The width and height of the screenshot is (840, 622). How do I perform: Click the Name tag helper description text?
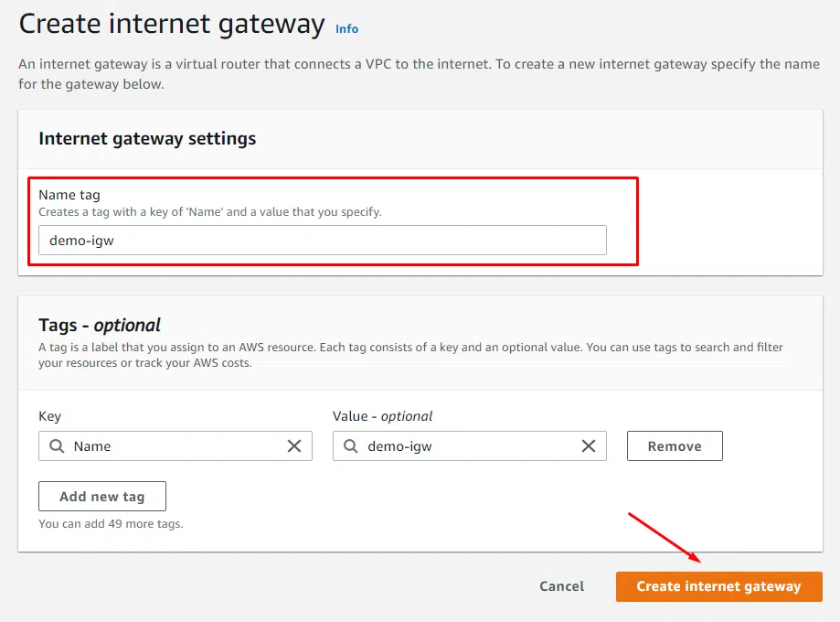click(x=210, y=212)
